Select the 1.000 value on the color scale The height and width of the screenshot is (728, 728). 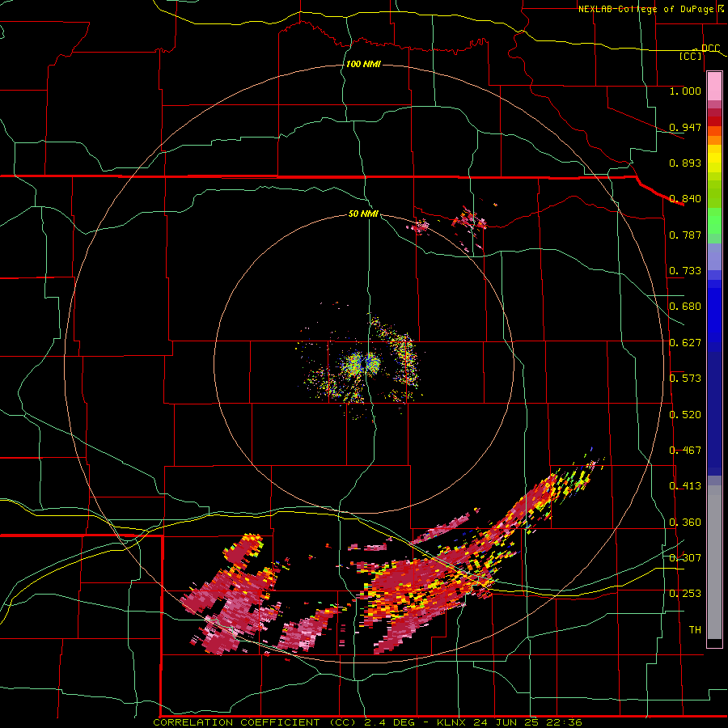pos(685,91)
